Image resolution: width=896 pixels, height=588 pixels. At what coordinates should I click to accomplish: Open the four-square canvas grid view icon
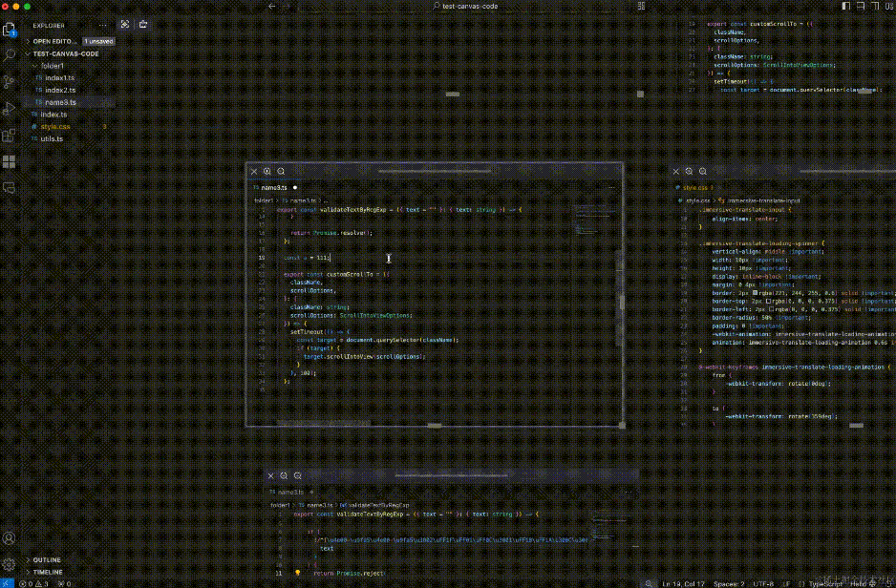(x=10, y=162)
